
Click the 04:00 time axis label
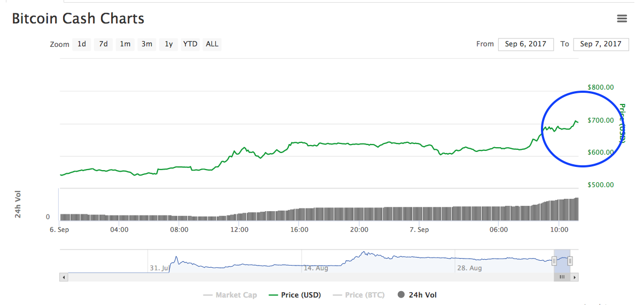(119, 230)
